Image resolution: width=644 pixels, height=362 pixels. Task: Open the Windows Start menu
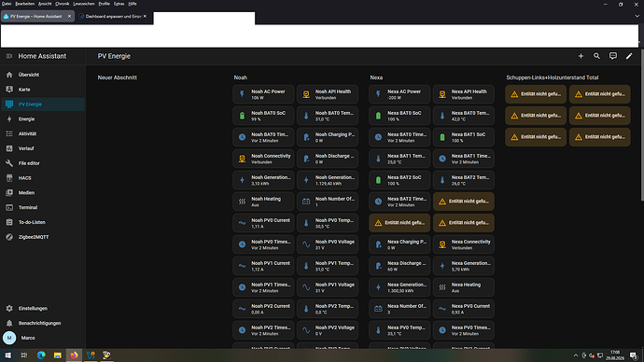pos(8,355)
